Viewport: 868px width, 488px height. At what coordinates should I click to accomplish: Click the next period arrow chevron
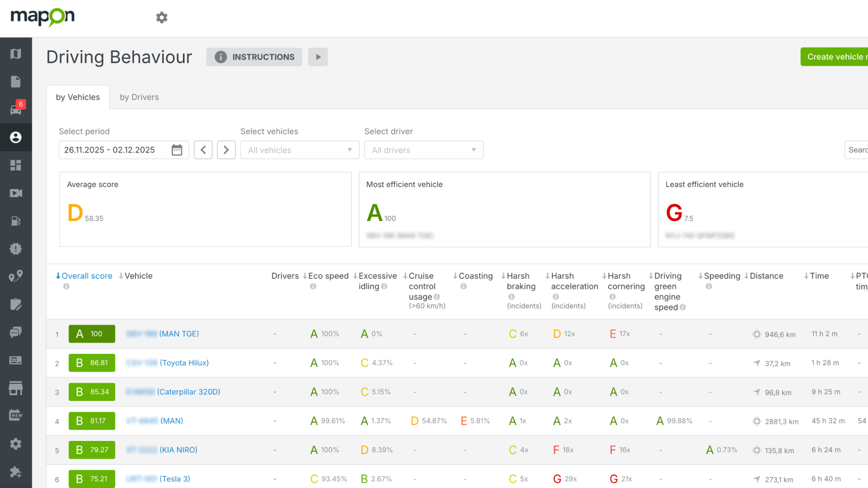pos(226,150)
